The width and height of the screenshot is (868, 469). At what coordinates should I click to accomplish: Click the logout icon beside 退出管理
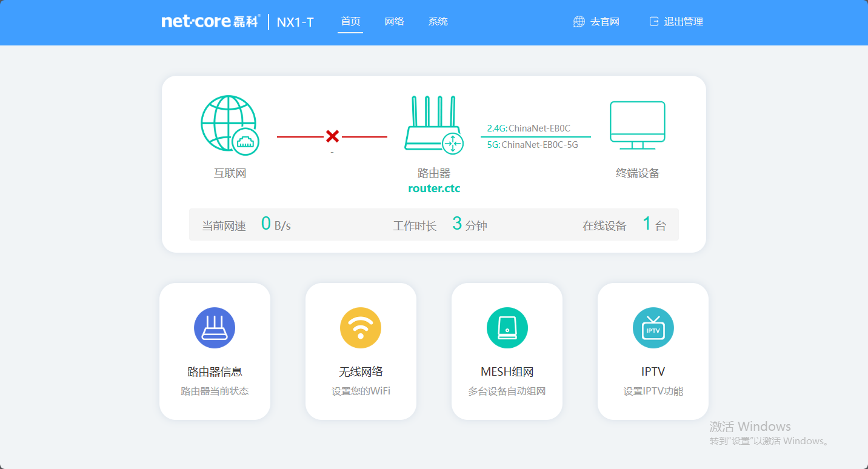tap(653, 22)
